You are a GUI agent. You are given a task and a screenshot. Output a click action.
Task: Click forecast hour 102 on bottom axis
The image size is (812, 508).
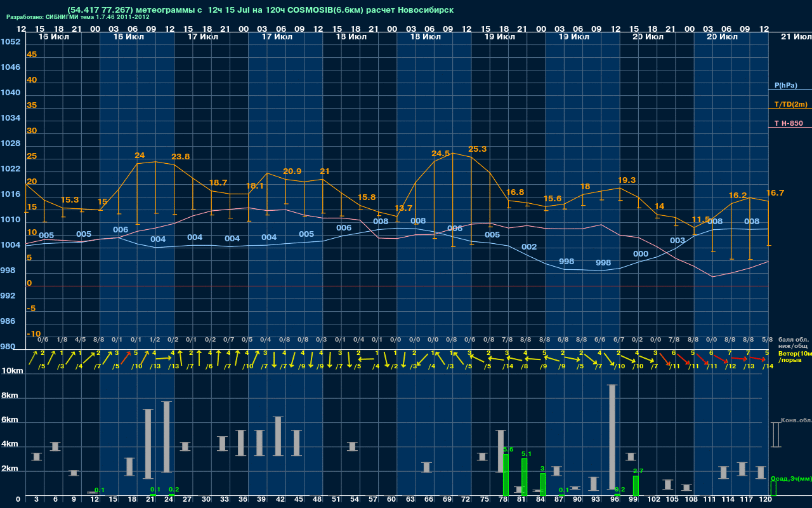click(654, 500)
